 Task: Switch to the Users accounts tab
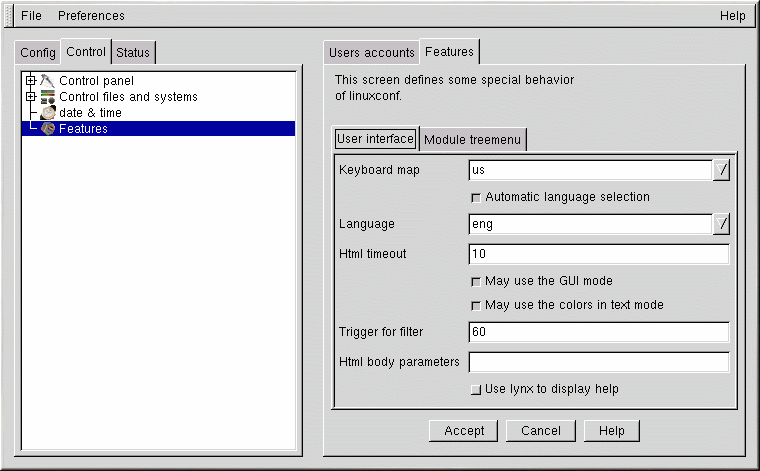coord(372,52)
